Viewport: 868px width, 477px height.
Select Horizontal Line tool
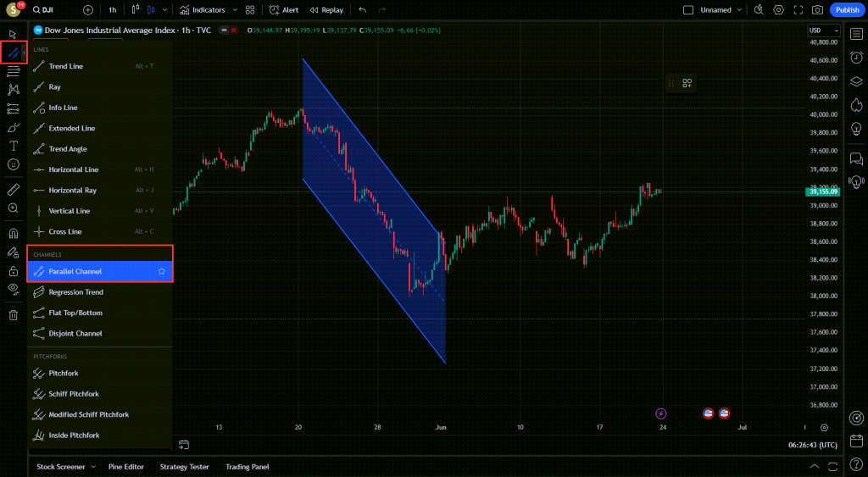tap(100, 169)
